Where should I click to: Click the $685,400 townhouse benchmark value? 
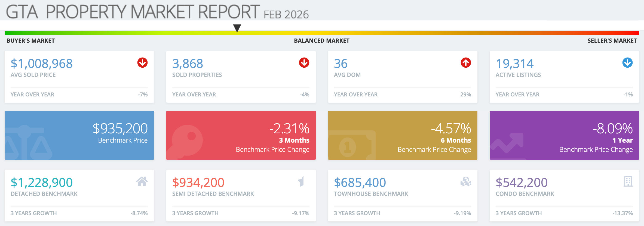(x=360, y=183)
